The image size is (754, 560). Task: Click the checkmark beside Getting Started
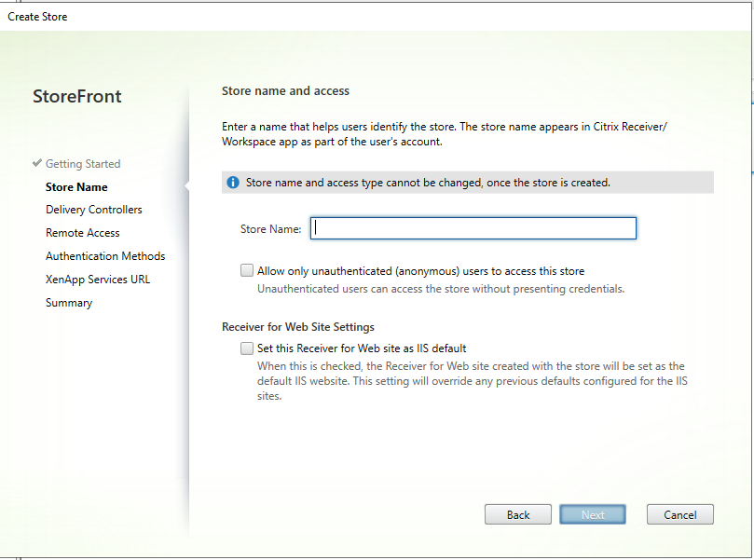coord(36,164)
